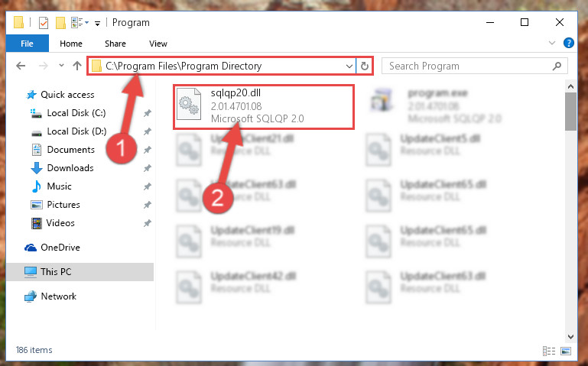Switch to the View ribbon tab
588x366 pixels.
point(158,44)
